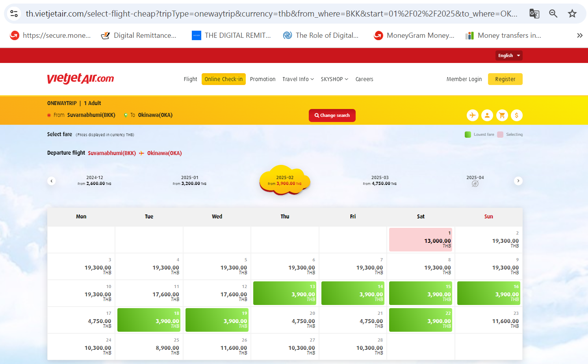Open the MoneyGram Money bookmark
This screenshot has height=364, width=588.
pos(414,35)
